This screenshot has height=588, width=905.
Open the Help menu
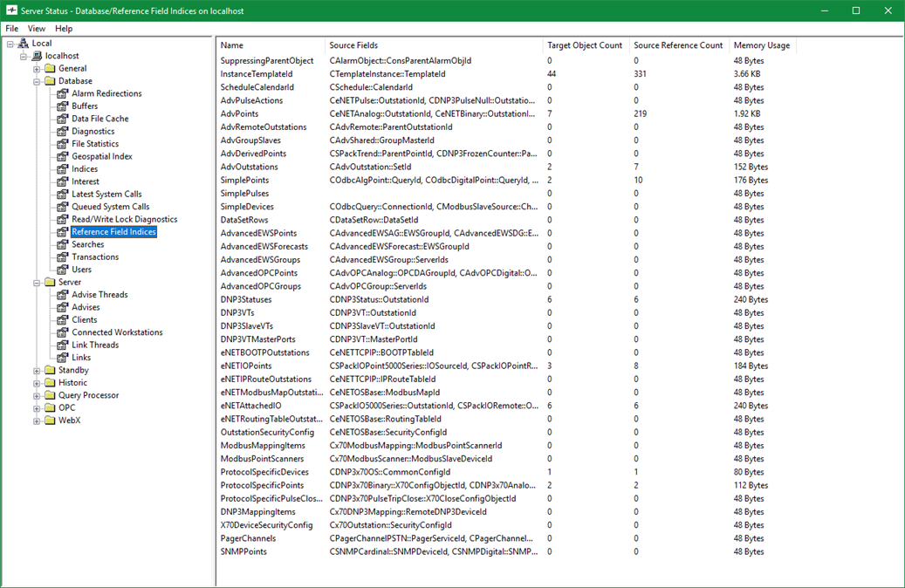64,29
